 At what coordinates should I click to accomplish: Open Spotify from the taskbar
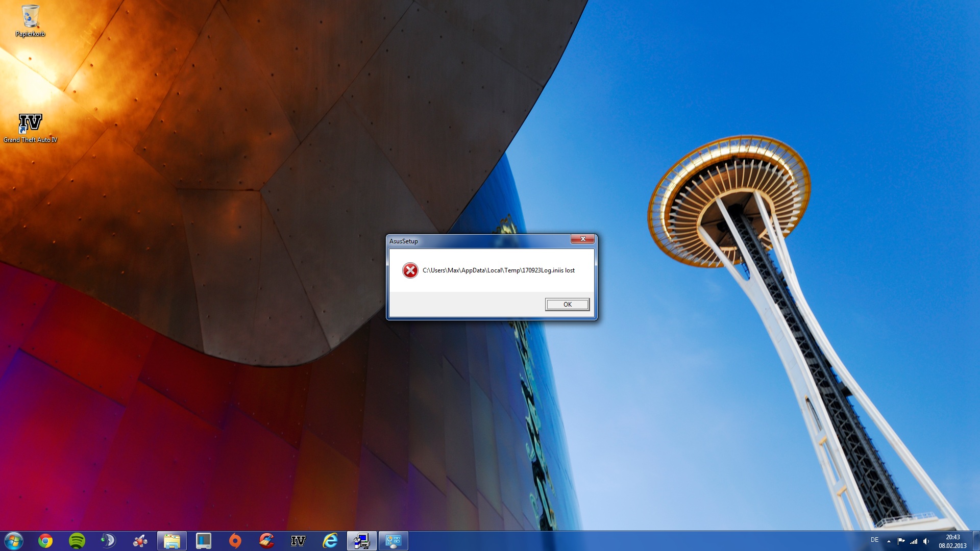[x=77, y=541]
